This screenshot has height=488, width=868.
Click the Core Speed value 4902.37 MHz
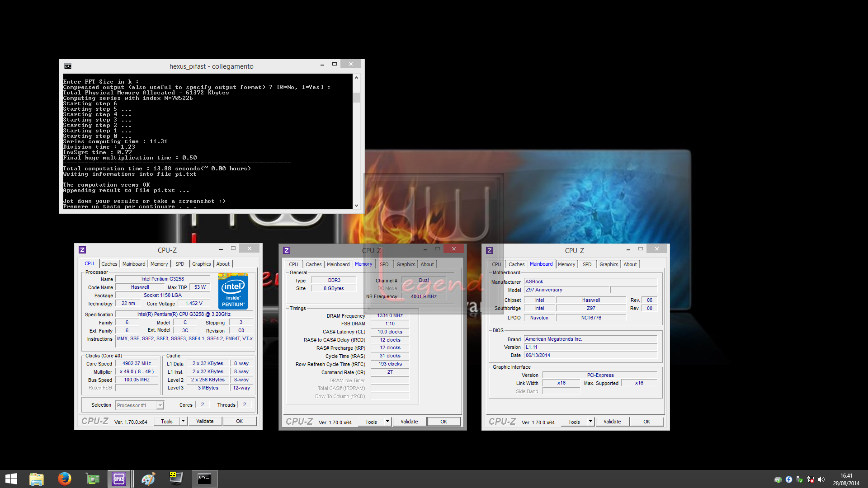(137, 363)
